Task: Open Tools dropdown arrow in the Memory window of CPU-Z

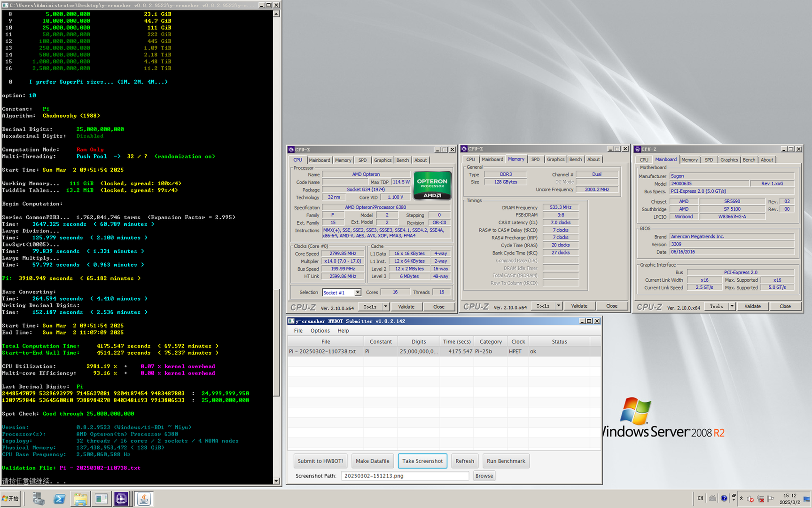Action: click(x=559, y=306)
